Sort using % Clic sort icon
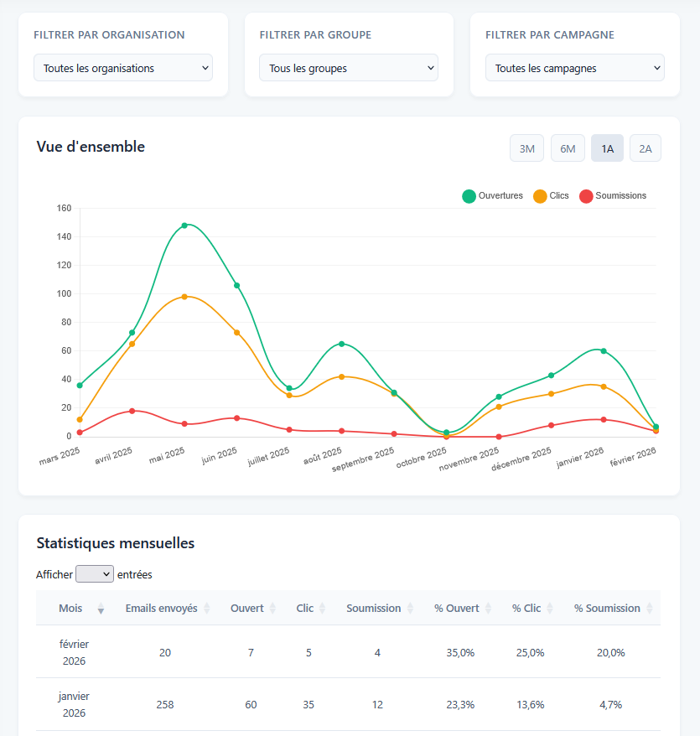This screenshot has width=700, height=736. pyautogui.click(x=550, y=609)
